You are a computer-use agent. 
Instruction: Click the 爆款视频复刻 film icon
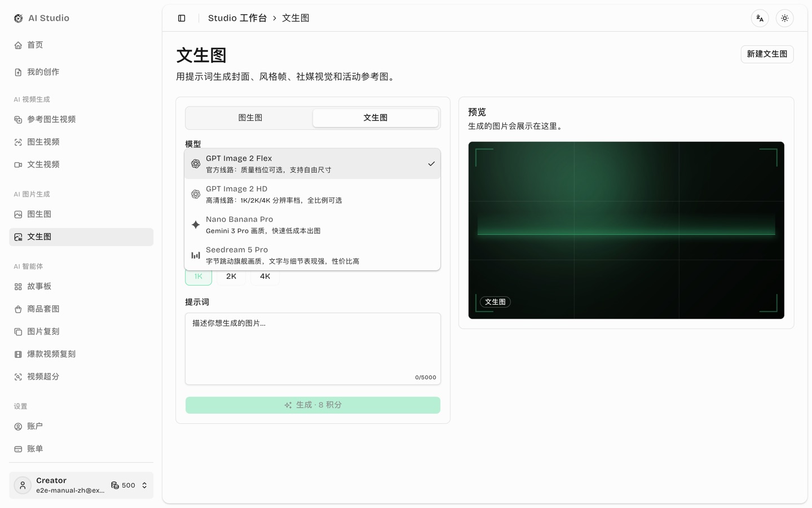pos(18,354)
